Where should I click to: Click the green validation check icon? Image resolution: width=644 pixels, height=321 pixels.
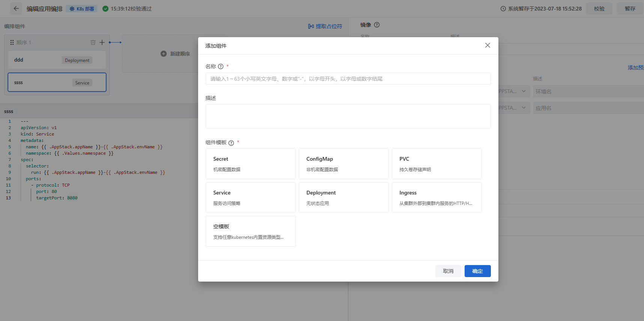coord(105,9)
